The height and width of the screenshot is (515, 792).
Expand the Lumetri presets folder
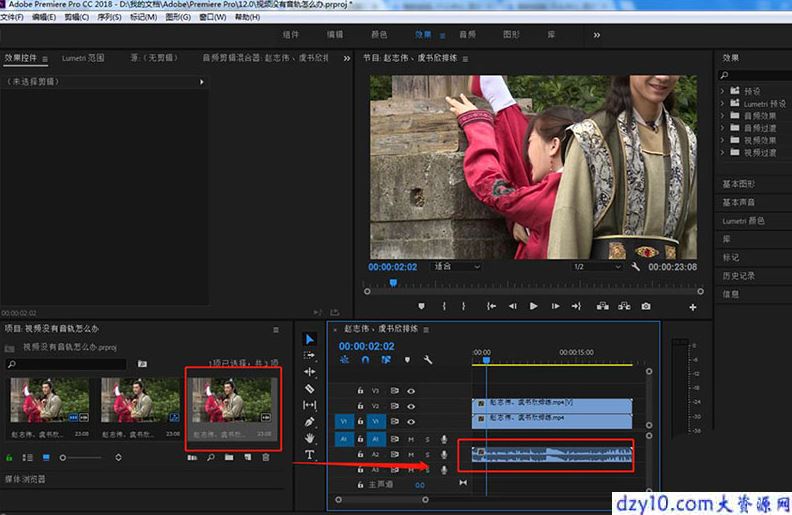[x=722, y=104]
